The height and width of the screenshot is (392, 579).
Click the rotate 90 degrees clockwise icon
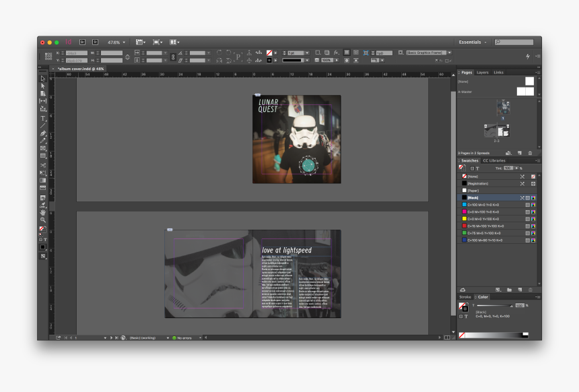click(x=219, y=53)
